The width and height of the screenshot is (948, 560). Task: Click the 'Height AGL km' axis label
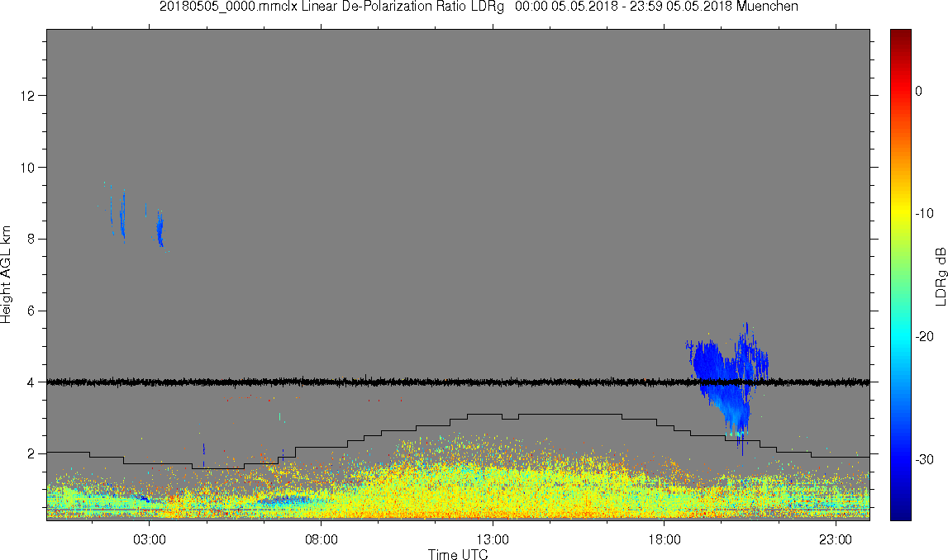pos(7,275)
